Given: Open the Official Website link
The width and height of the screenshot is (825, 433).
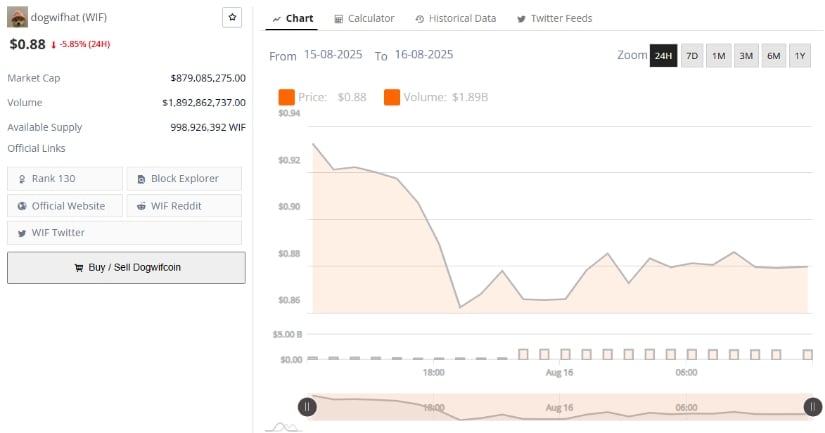Looking at the screenshot, I should coord(65,206).
